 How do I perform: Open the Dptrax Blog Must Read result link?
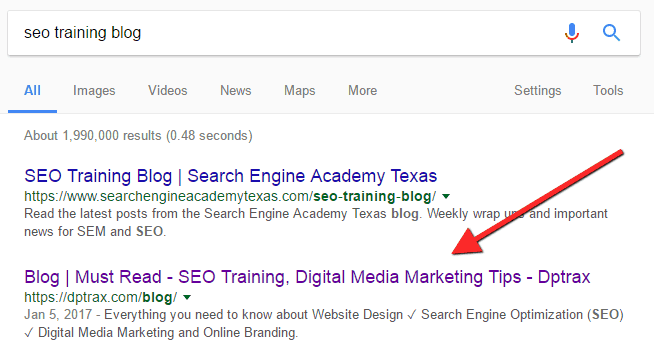point(307,277)
